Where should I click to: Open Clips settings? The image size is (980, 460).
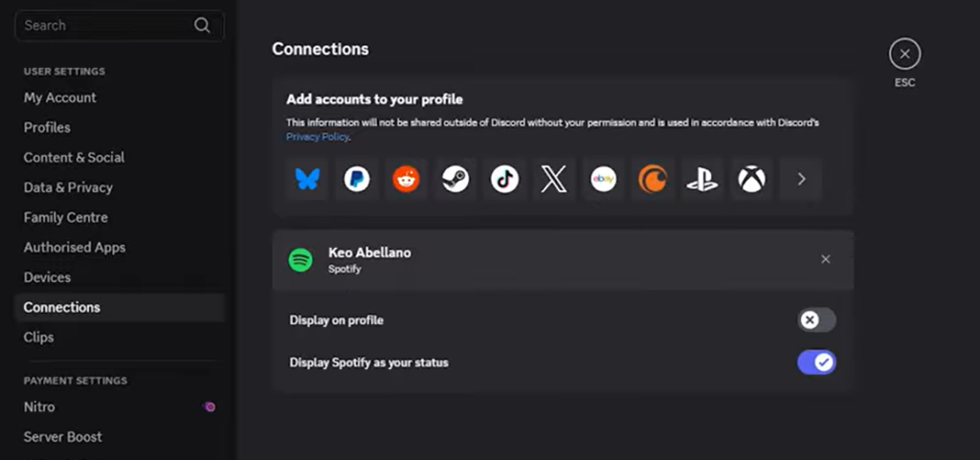[120, 337]
